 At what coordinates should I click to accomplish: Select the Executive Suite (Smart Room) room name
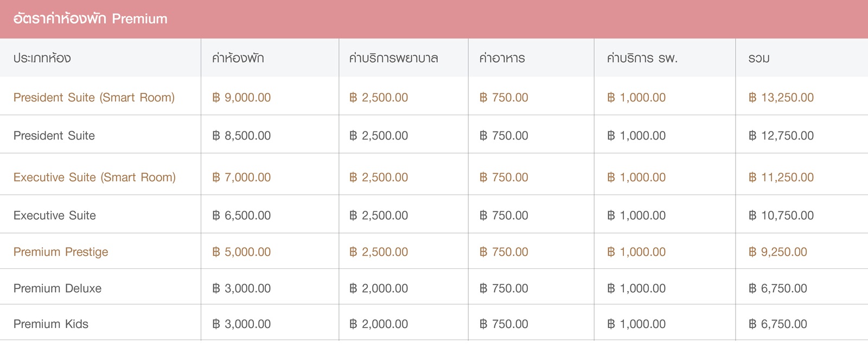click(94, 178)
